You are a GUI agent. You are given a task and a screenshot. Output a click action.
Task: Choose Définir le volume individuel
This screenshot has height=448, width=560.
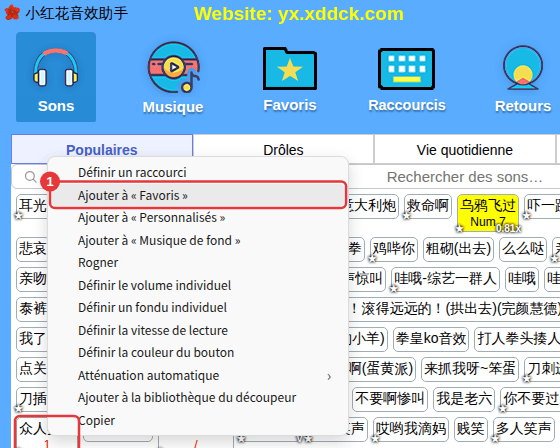tap(198, 285)
